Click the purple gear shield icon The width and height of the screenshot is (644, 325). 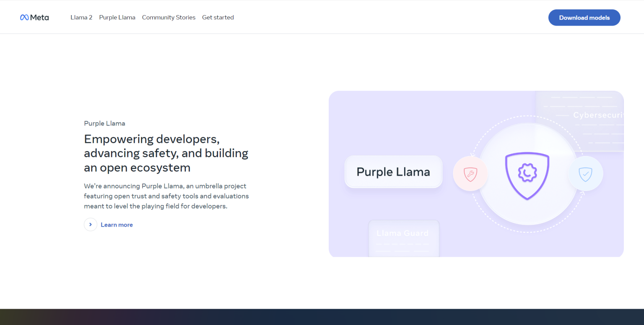point(527,174)
